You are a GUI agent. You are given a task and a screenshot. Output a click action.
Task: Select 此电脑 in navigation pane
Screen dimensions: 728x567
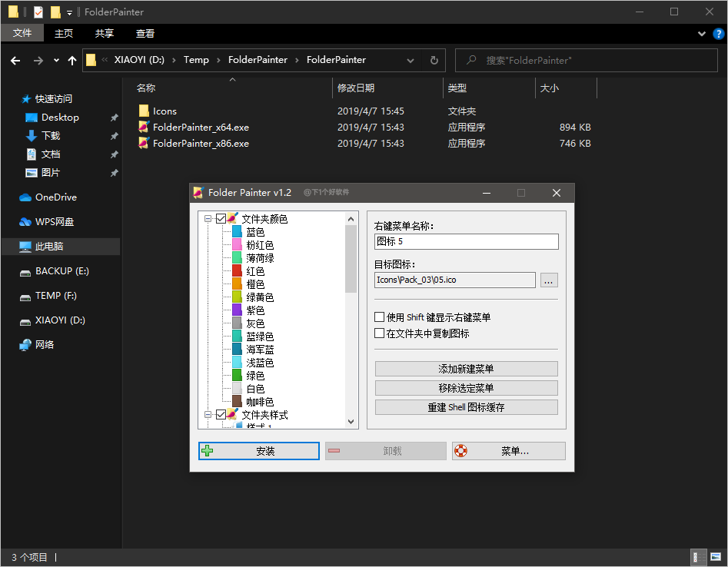[61, 247]
